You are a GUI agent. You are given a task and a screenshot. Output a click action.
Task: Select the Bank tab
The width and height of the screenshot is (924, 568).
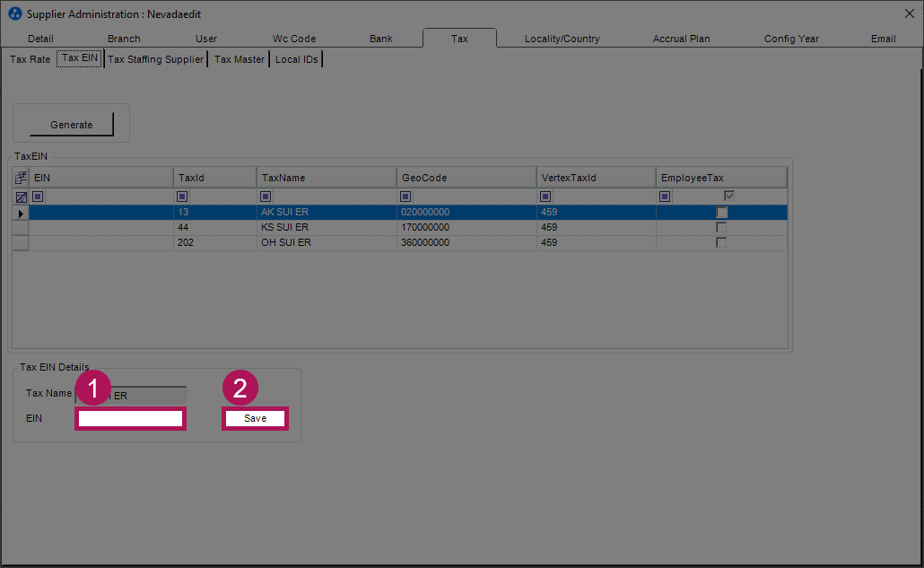(x=381, y=39)
